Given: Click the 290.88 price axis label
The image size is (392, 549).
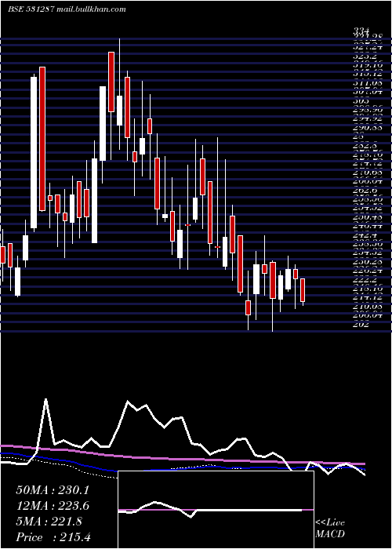Looking at the screenshot, I should point(367,129).
